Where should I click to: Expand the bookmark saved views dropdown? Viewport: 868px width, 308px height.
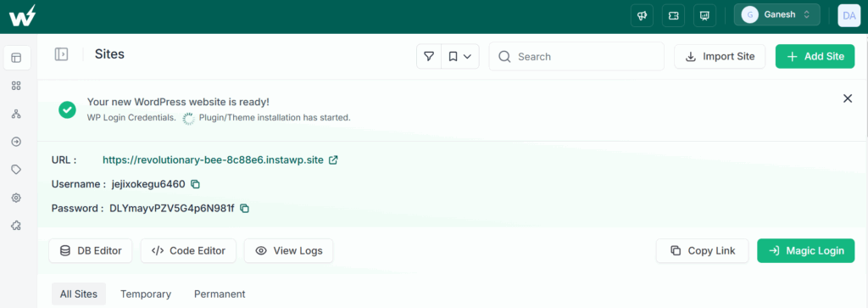[460, 57]
